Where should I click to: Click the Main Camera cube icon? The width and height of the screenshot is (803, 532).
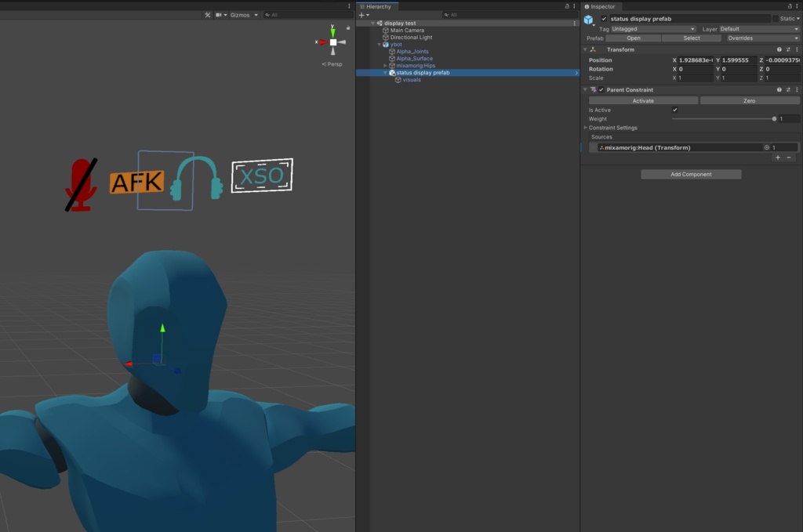[x=386, y=30]
